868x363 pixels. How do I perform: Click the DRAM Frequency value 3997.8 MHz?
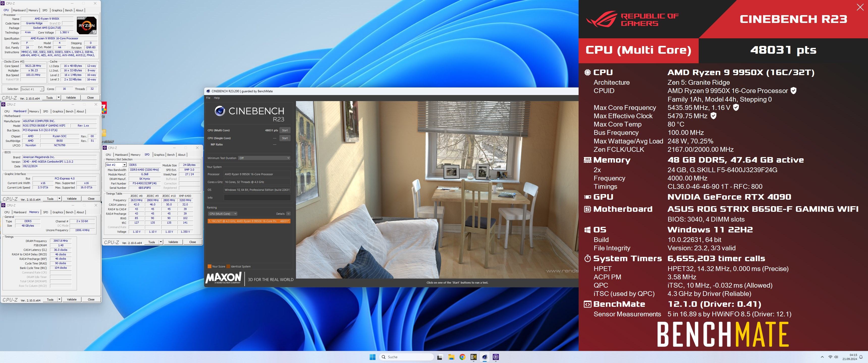[61, 241]
